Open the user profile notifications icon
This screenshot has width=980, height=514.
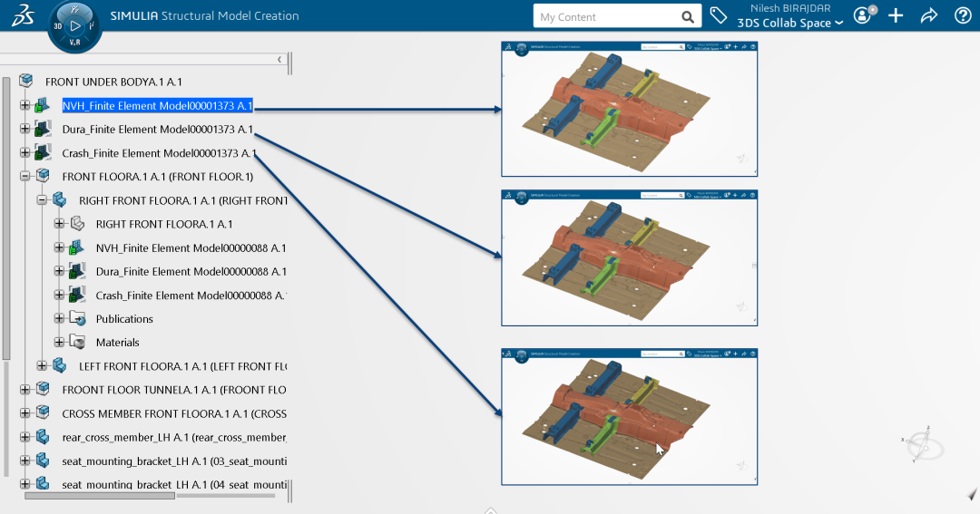865,15
